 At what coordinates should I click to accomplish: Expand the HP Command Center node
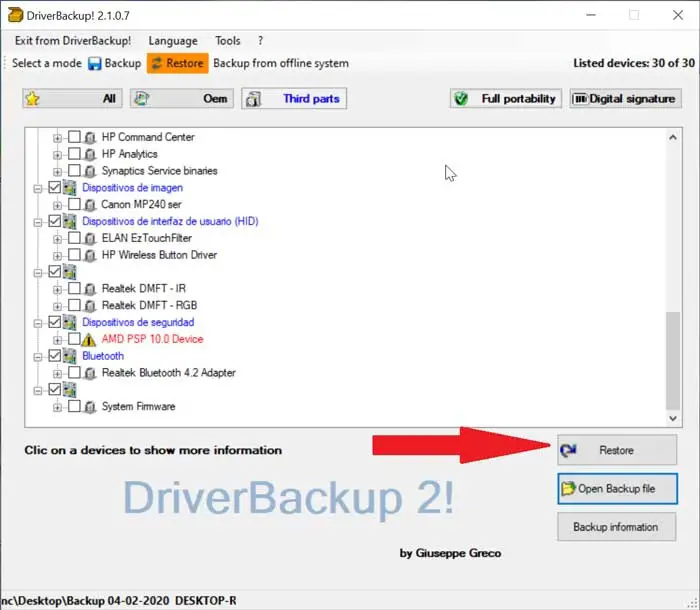point(57,138)
